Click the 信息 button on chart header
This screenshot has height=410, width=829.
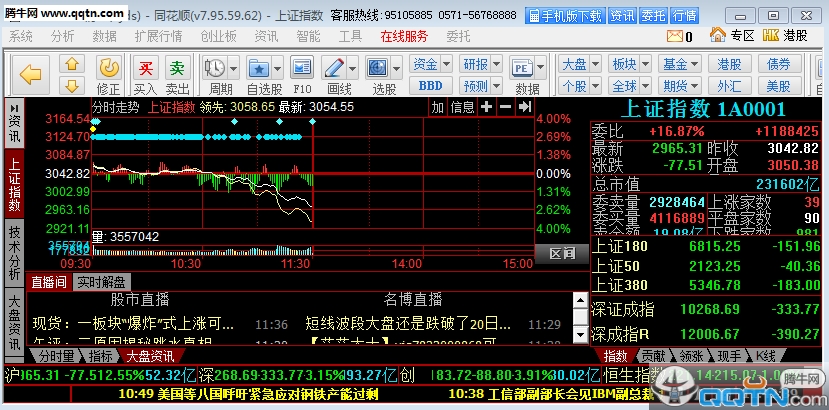coord(463,107)
